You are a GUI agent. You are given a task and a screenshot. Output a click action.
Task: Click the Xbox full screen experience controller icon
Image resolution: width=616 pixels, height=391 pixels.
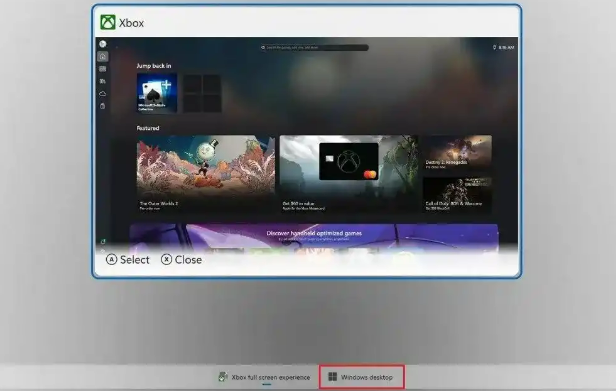222,377
